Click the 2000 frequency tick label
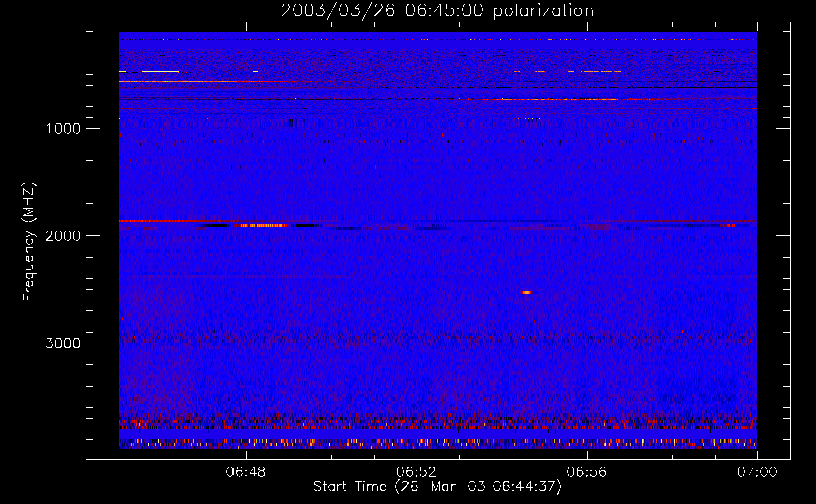 (63, 236)
